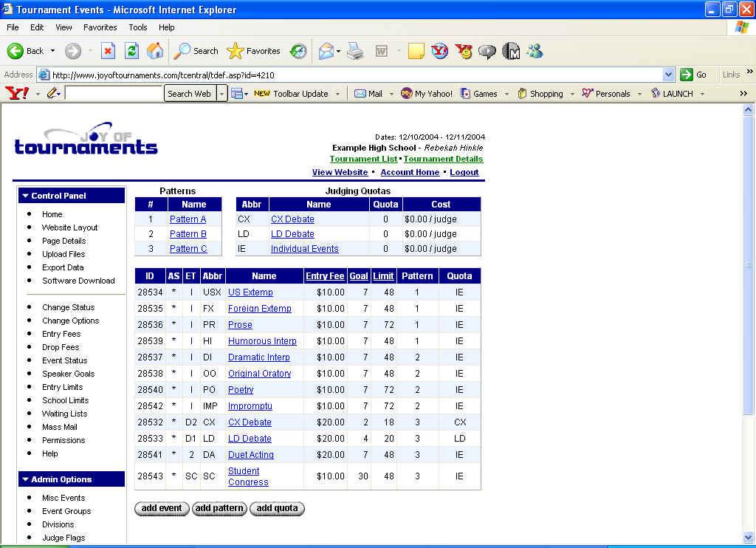Open the Tools menu

coord(138,27)
